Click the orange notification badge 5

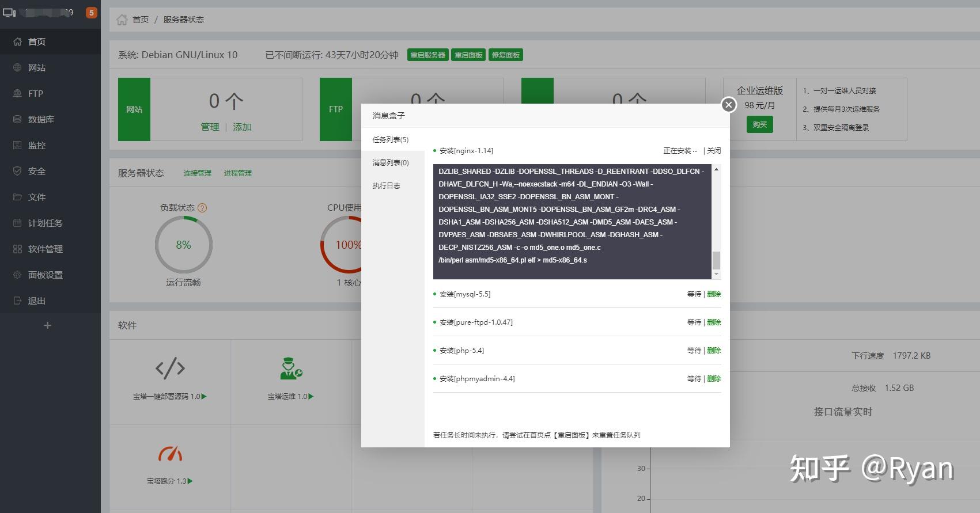pos(91,12)
